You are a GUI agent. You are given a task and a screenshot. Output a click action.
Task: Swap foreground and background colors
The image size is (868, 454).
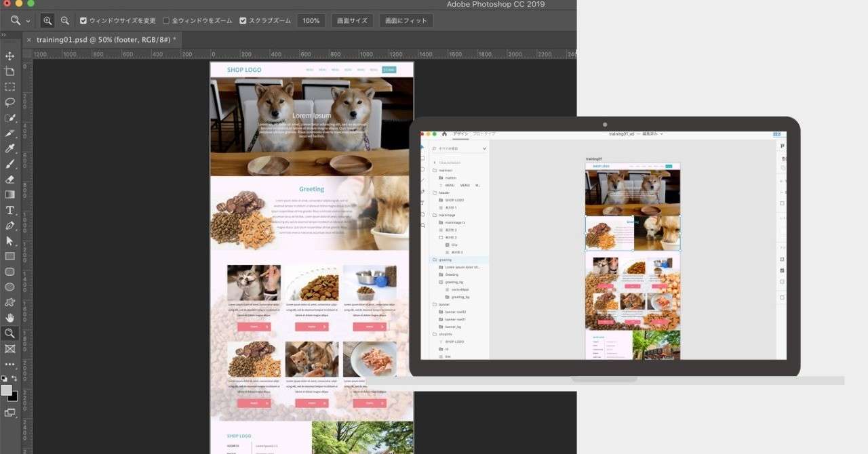(14, 379)
